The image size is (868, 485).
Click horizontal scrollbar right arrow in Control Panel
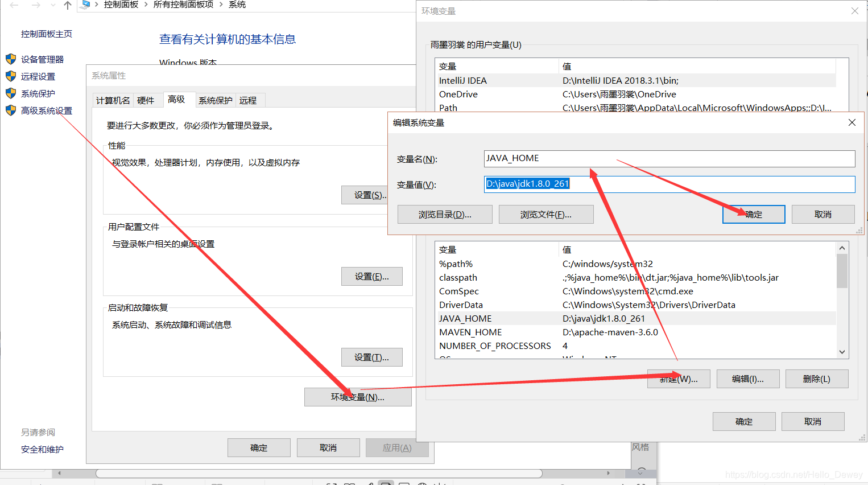(x=608, y=473)
